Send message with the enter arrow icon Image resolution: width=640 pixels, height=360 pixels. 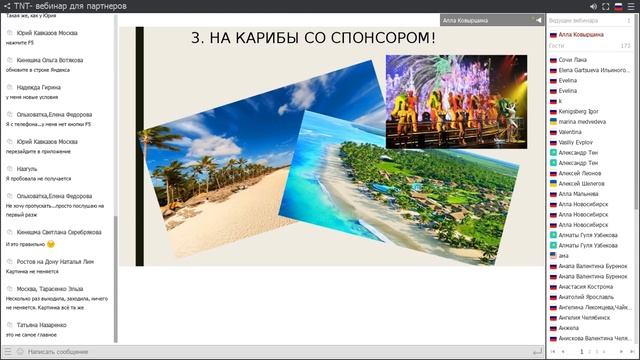pyautogui.click(x=538, y=351)
